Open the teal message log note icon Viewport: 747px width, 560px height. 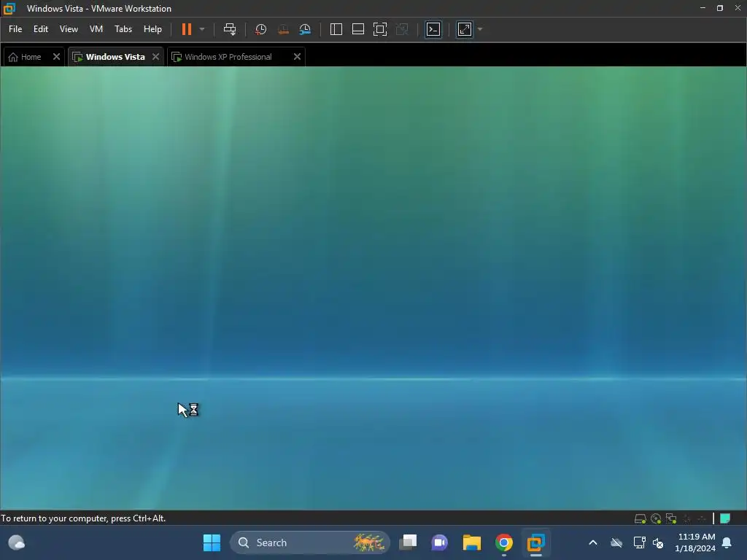point(725,518)
